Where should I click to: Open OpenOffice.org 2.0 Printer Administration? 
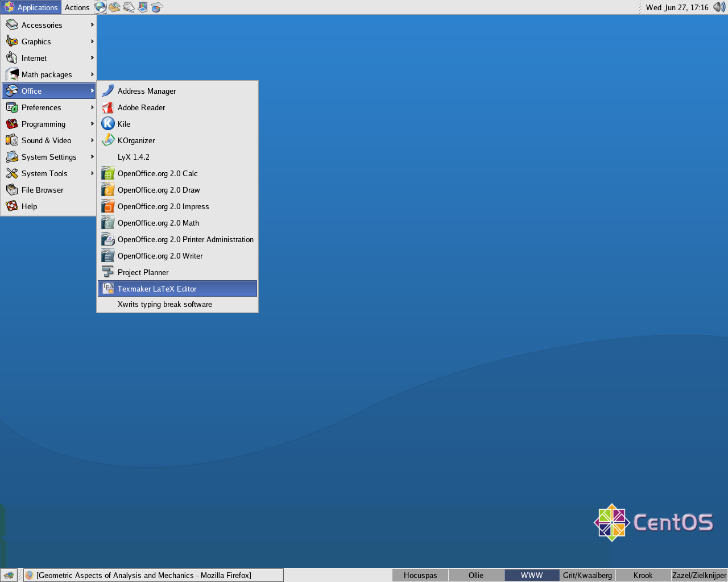(177, 239)
